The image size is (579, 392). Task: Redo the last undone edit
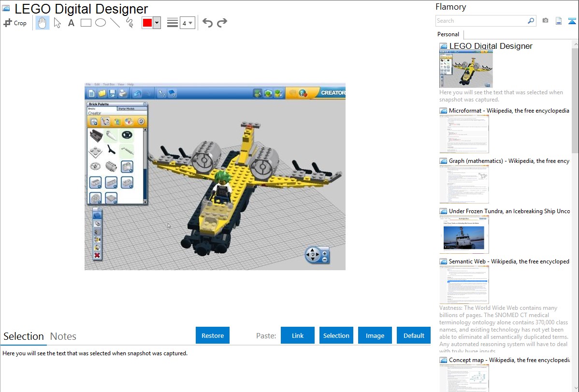pos(222,23)
